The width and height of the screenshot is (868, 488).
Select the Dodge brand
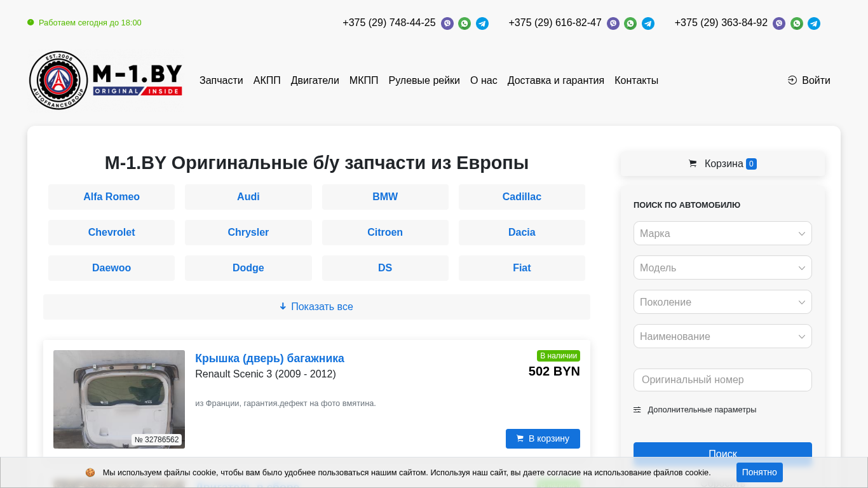[248, 268]
